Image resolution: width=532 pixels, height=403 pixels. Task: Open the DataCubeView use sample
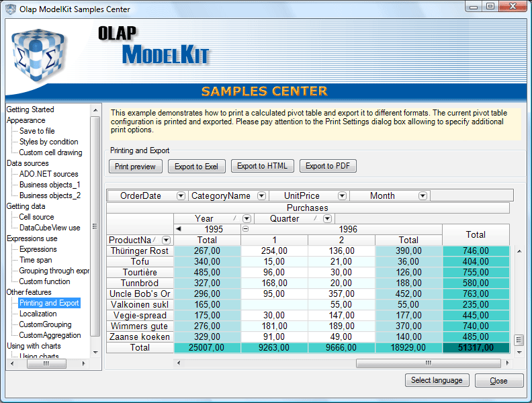(x=50, y=228)
